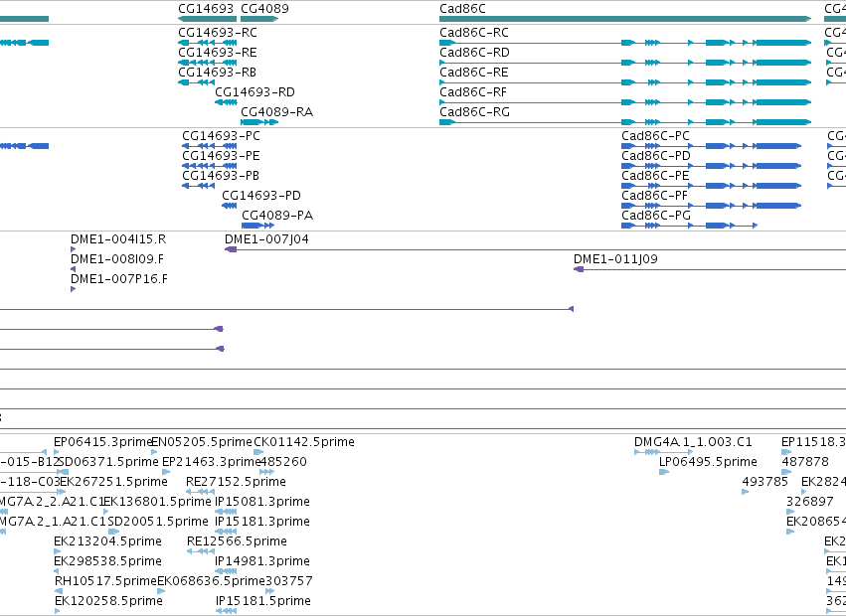Select BAC end DME1-008I09.F
This screenshot has width=846, height=616.
tap(117, 259)
